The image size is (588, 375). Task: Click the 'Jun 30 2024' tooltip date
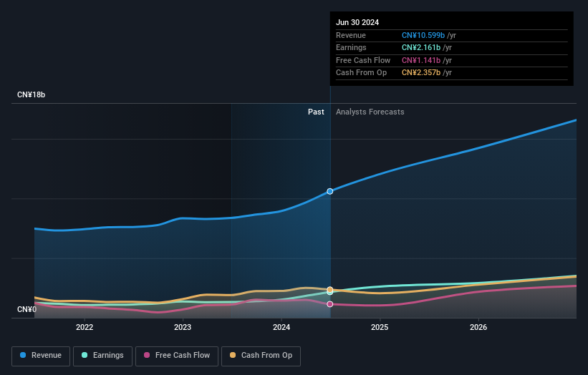357,22
